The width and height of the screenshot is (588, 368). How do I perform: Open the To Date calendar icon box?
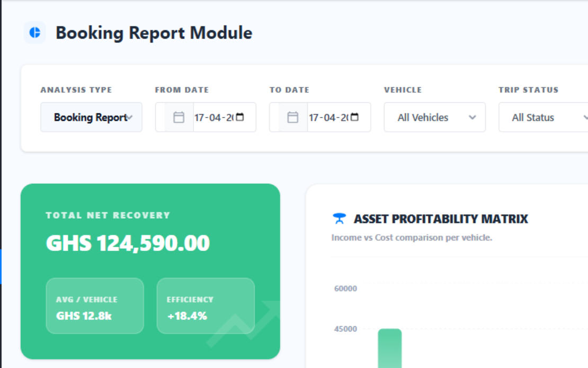coord(293,118)
